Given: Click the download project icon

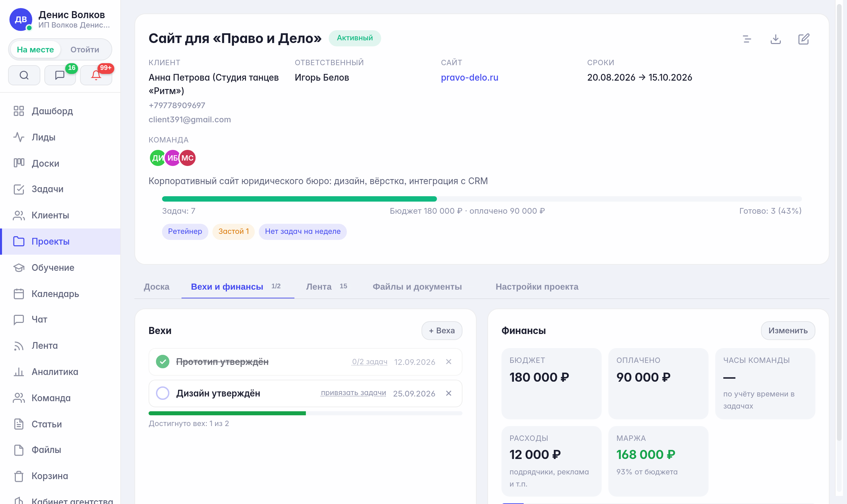Looking at the screenshot, I should (x=775, y=39).
